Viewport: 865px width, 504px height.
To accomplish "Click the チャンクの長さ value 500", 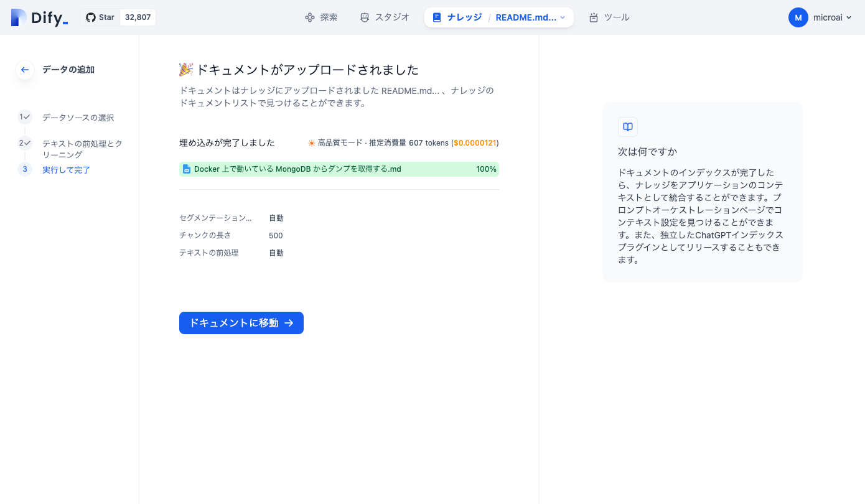I will tap(276, 236).
